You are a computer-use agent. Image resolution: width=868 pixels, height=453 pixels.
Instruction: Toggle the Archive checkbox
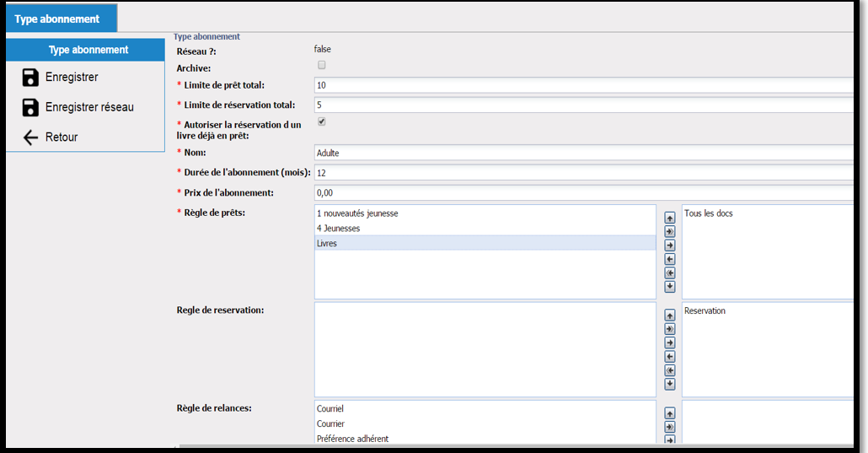[x=322, y=66]
